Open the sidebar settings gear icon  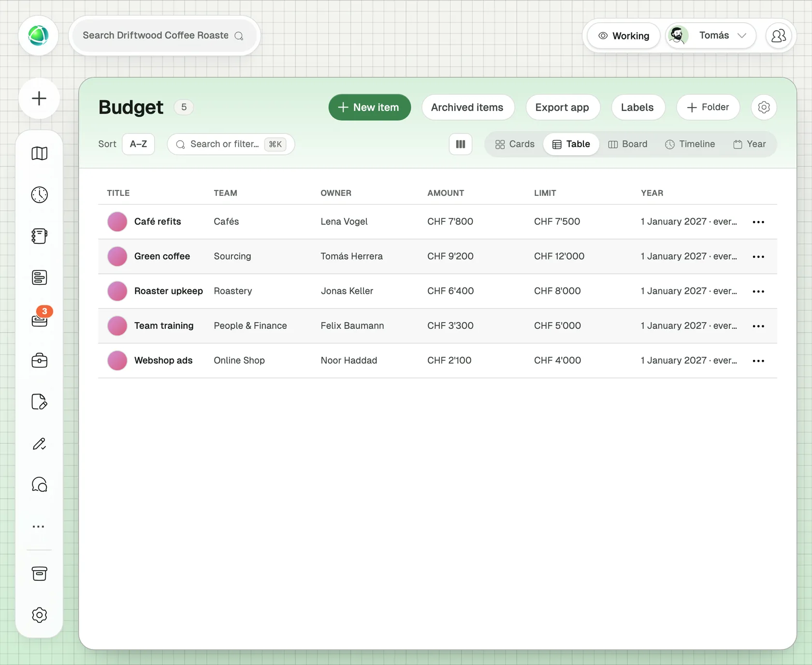(x=39, y=615)
